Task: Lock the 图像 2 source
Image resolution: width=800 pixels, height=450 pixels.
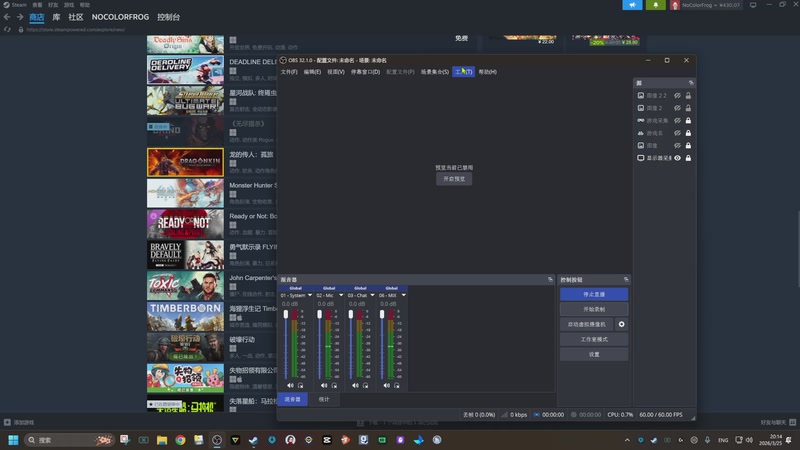Action: [x=688, y=108]
